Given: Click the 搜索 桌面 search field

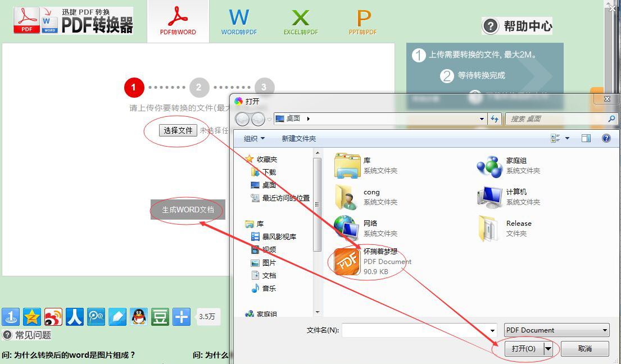Looking at the screenshot, I should [561, 119].
